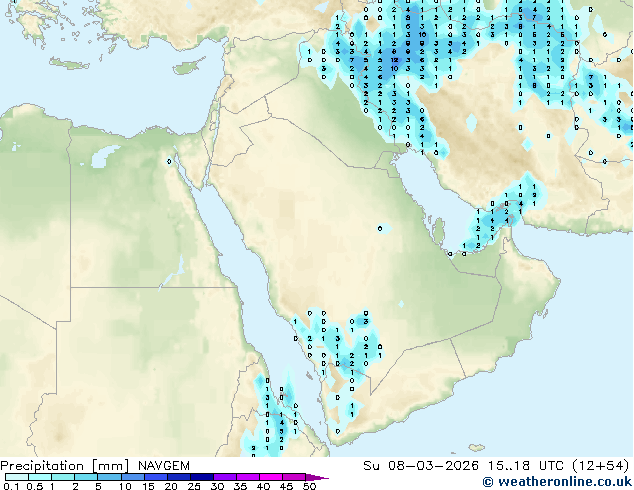Click the 1–2 mm legend color swatch
Image resolution: width=634 pixels, height=490 pixels.
tap(63, 477)
